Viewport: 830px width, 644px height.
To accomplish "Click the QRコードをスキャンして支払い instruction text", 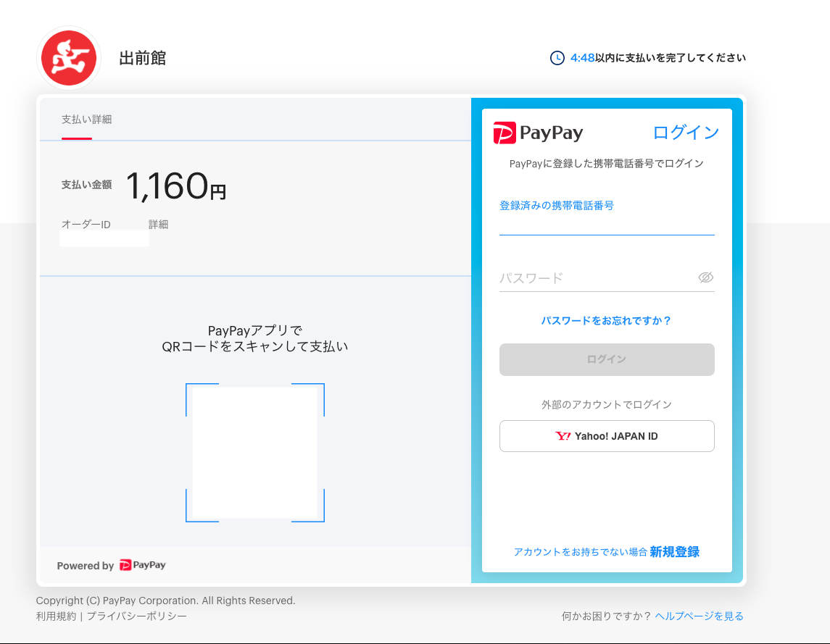I will click(x=254, y=346).
